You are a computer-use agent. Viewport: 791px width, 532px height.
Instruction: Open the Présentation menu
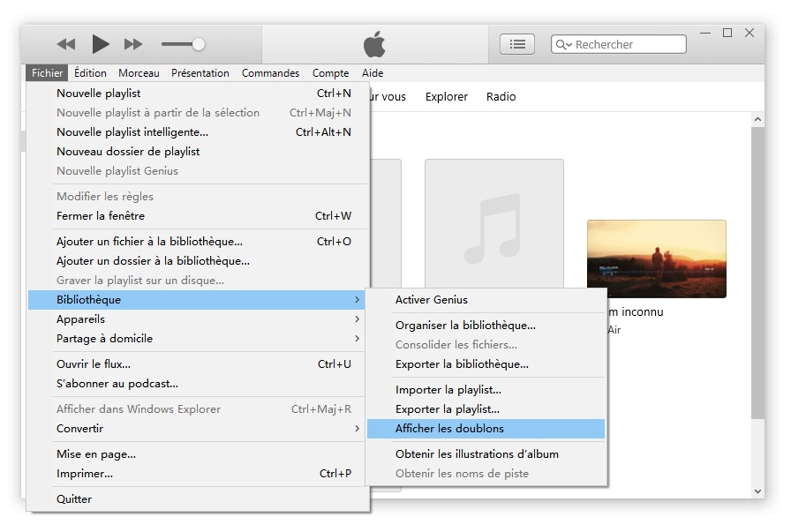pyautogui.click(x=200, y=73)
